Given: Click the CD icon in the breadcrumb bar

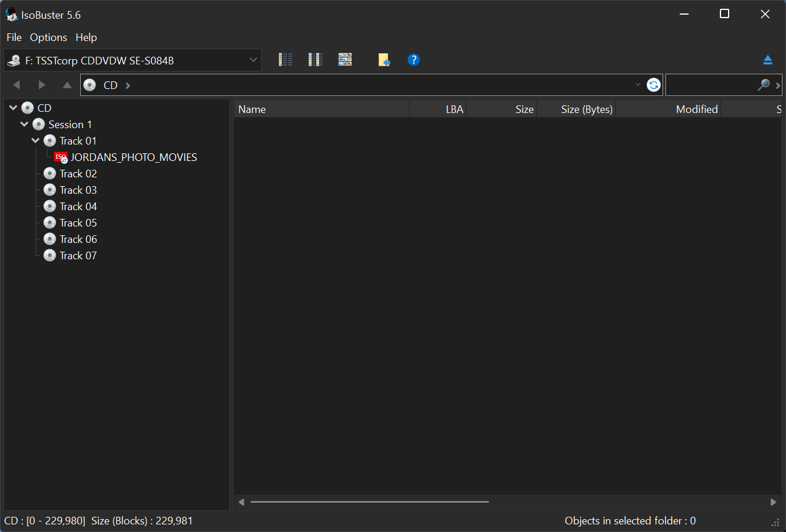Looking at the screenshot, I should tap(90, 84).
